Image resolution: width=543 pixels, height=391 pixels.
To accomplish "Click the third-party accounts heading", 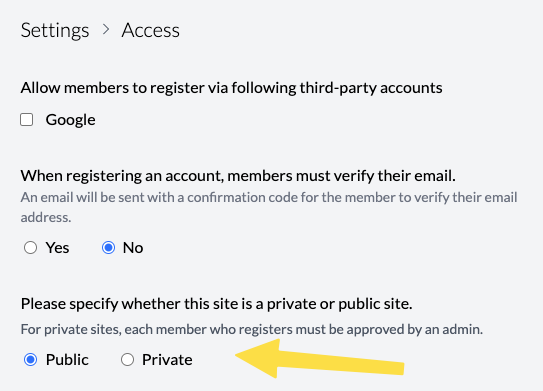I will (231, 88).
